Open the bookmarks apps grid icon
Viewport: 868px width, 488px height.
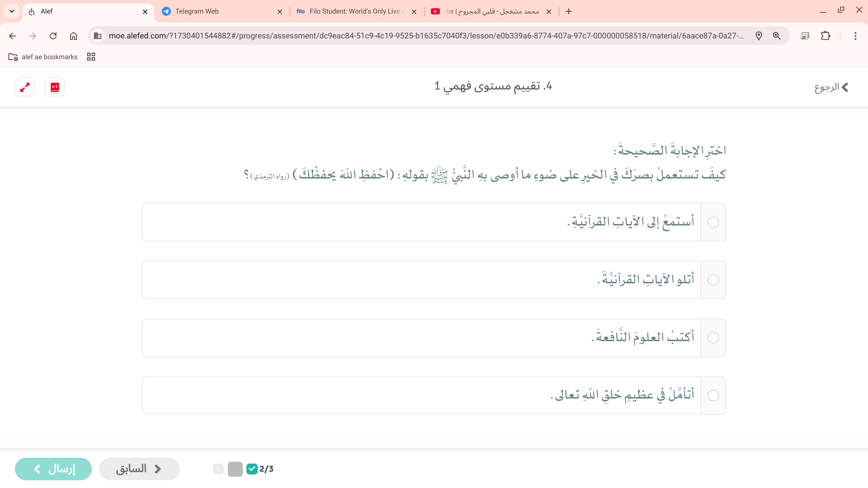(x=91, y=57)
